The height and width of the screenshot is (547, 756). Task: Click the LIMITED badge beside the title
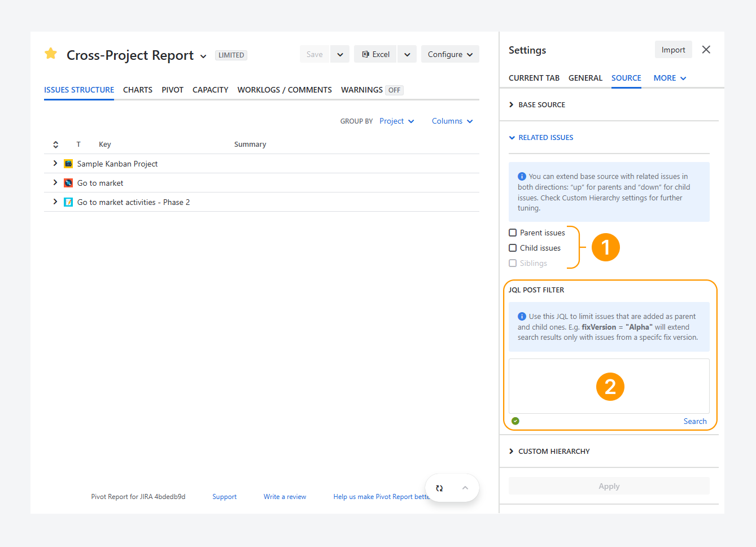coord(231,55)
